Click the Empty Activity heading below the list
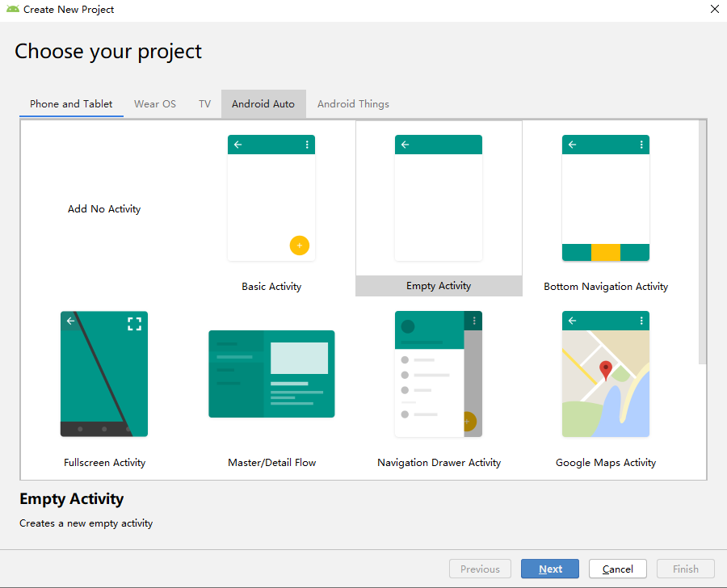 tap(71, 499)
